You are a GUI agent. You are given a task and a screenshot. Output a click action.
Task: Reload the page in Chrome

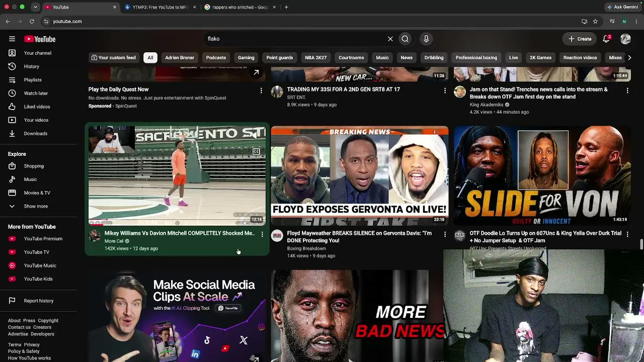(32, 22)
